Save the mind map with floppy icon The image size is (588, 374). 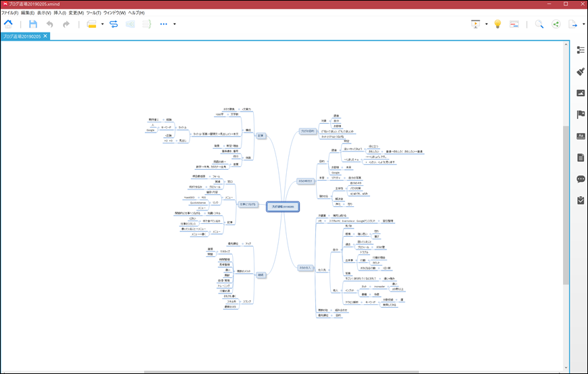(x=33, y=24)
